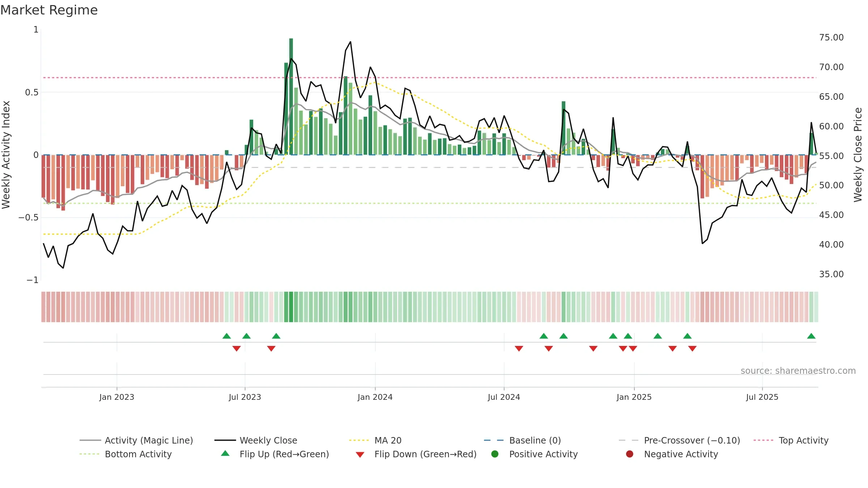Image resolution: width=868 pixels, height=488 pixels.
Task: Click the 75.00 price axis label
Action: click(831, 38)
